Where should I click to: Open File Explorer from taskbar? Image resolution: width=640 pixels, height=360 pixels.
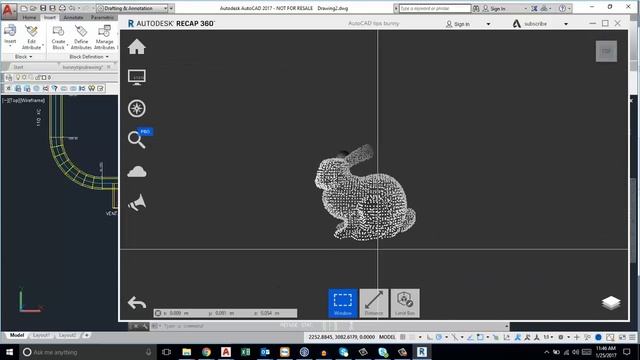[x=187, y=352]
